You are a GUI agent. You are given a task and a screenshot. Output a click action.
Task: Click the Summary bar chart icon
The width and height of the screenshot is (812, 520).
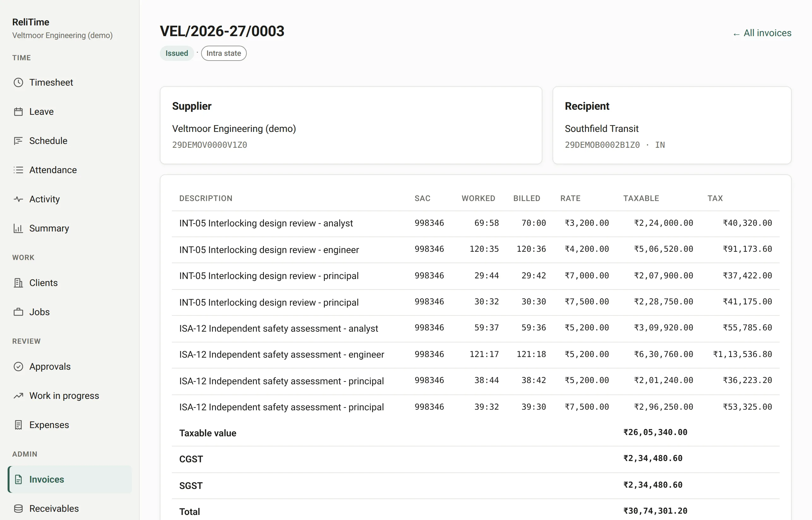[18, 228]
